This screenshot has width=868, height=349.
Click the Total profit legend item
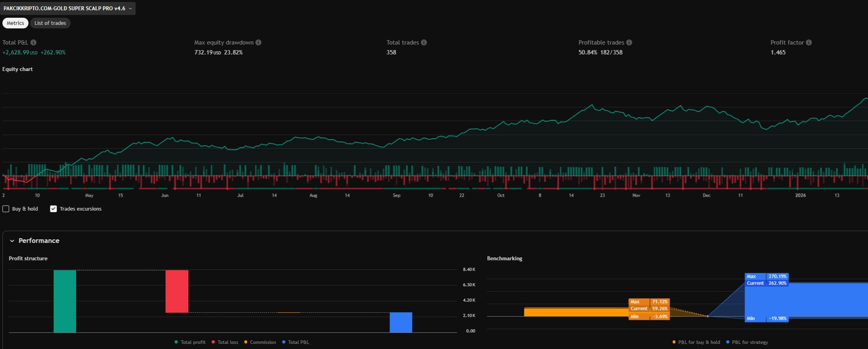tap(190, 342)
